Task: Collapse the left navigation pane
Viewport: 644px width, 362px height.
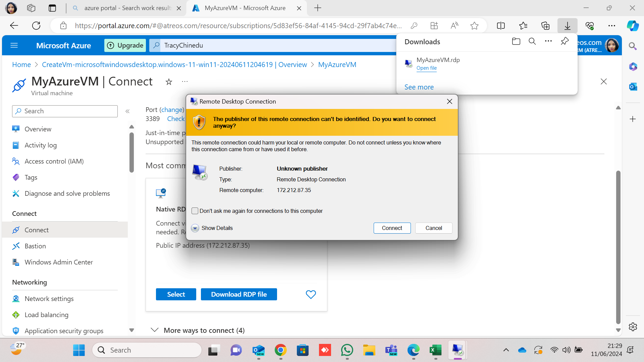Action: 127,111
